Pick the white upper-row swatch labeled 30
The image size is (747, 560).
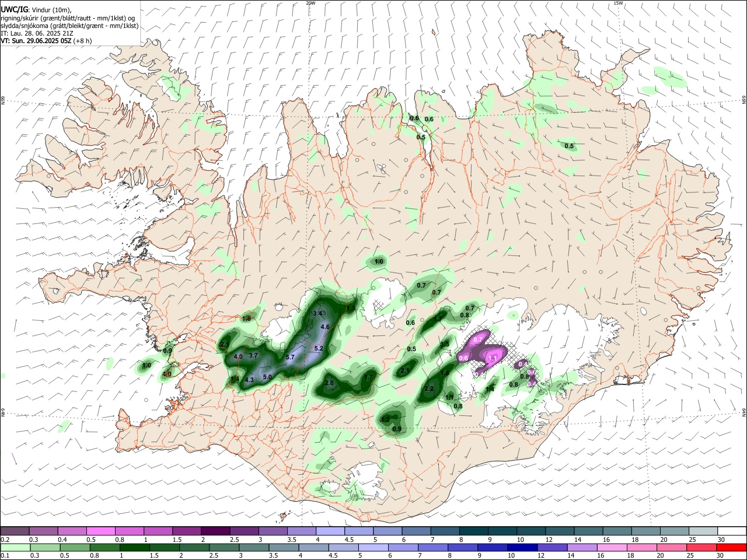pyautogui.click(x=732, y=531)
